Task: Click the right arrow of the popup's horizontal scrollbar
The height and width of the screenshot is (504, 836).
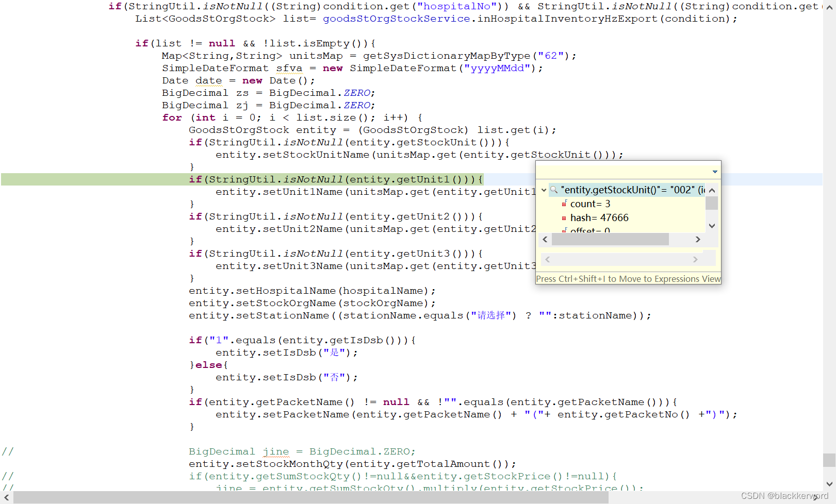Action: point(697,239)
